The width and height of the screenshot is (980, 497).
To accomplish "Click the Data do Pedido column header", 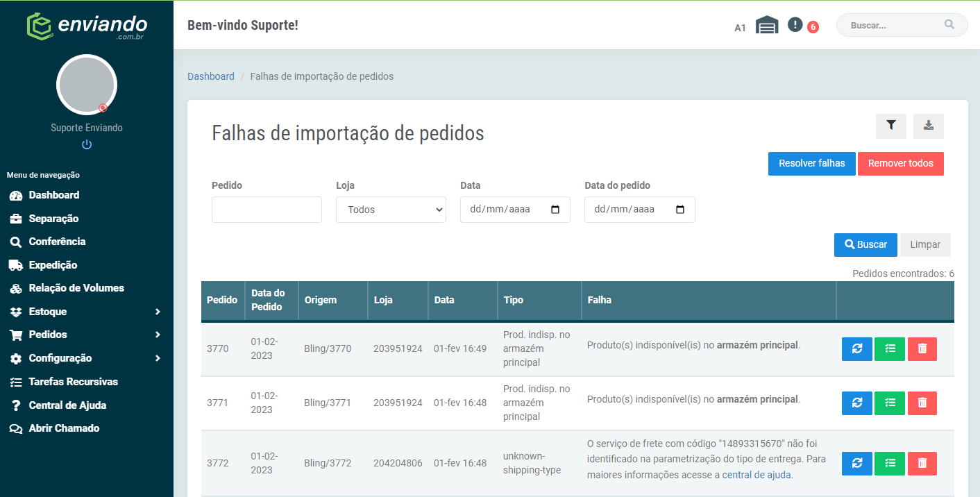I will pyautogui.click(x=271, y=301).
